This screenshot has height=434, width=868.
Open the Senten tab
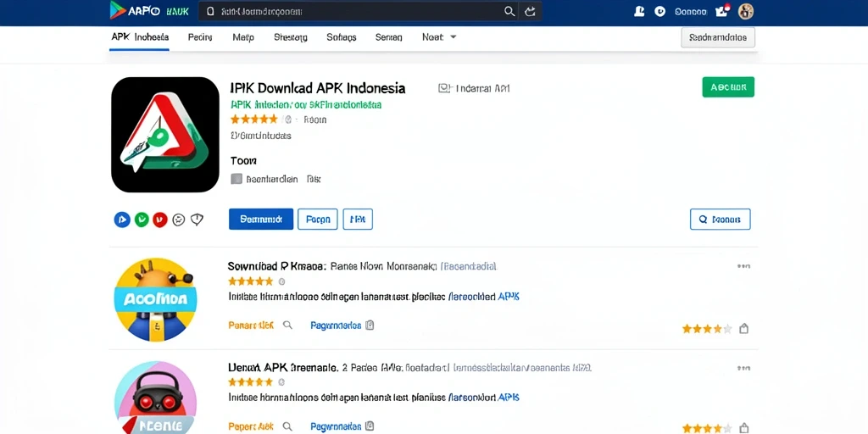388,37
